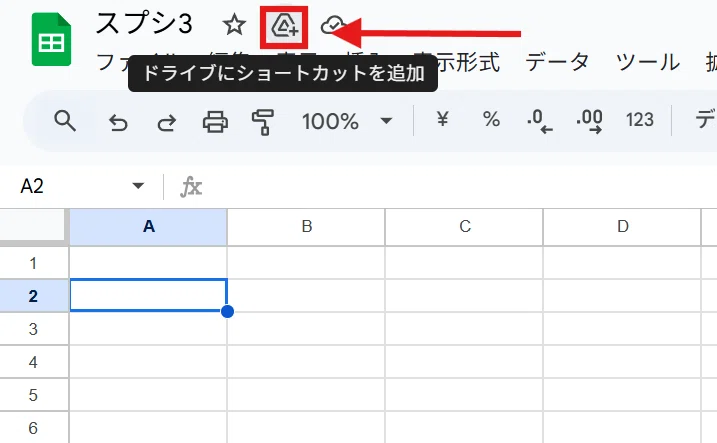
Task: Expand the name box dropdown arrow
Action: (x=138, y=186)
